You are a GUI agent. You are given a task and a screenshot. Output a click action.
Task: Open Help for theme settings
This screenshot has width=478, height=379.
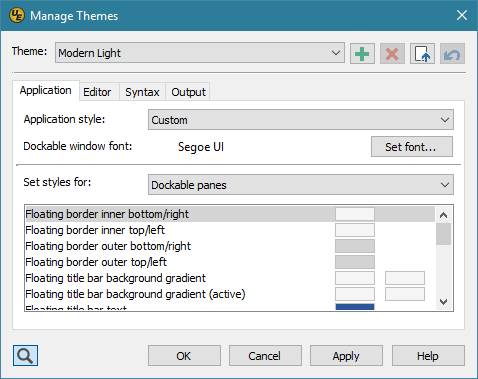click(428, 356)
